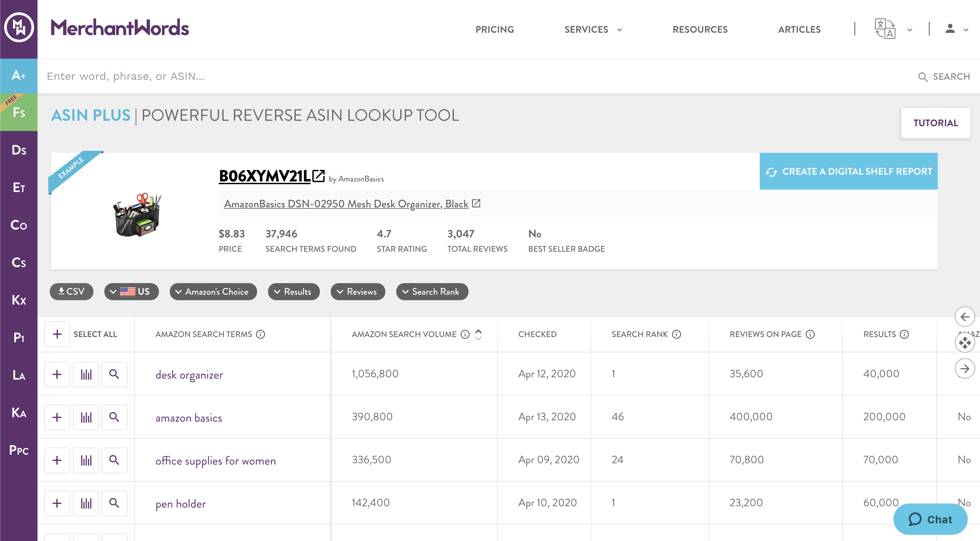Open the Co sidebar tool
The image size is (980, 541).
pyautogui.click(x=19, y=225)
